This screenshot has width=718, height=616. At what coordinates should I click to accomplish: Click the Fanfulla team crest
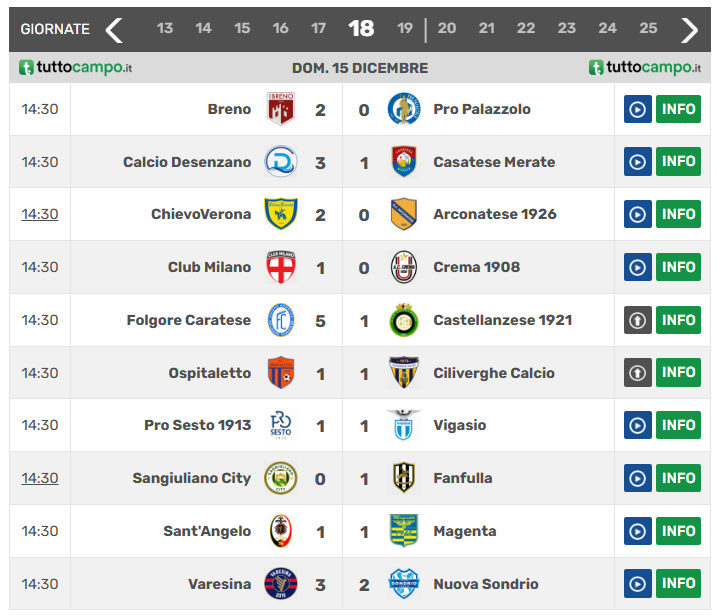point(403,478)
